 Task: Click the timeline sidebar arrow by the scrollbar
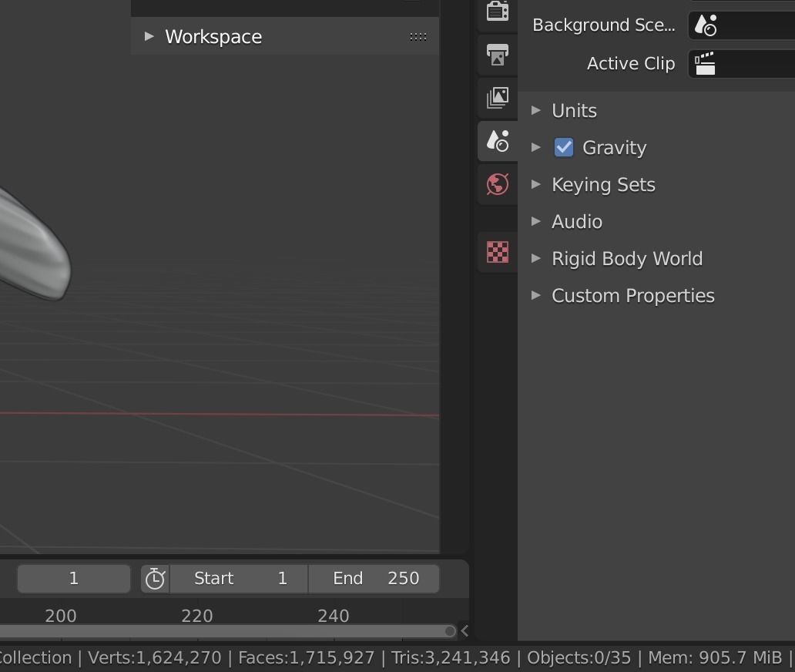click(465, 631)
